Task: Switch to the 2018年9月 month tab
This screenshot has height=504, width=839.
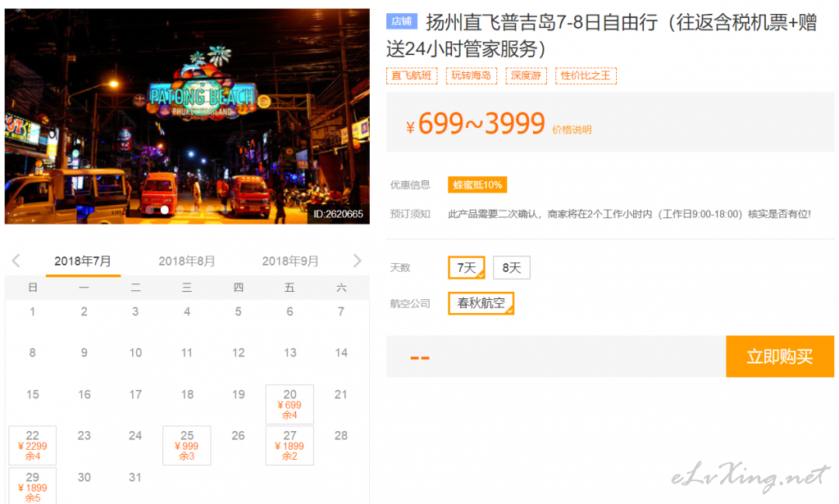Action: [x=290, y=261]
